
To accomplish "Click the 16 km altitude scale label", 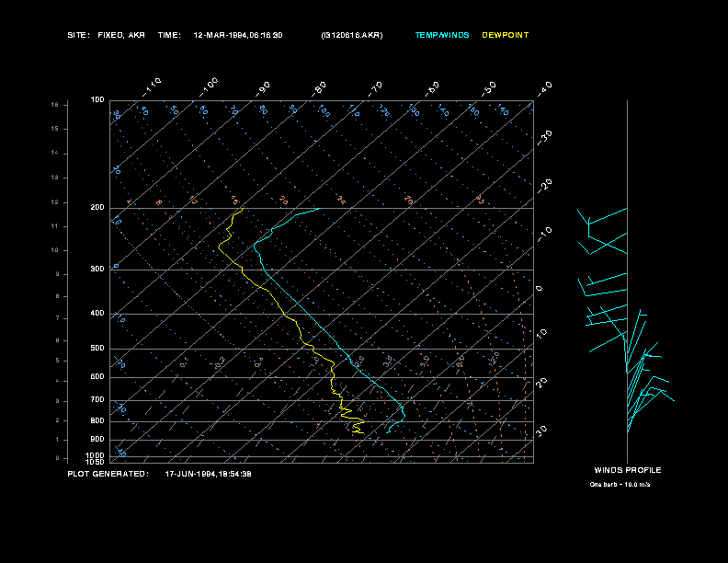I will click(x=55, y=105).
